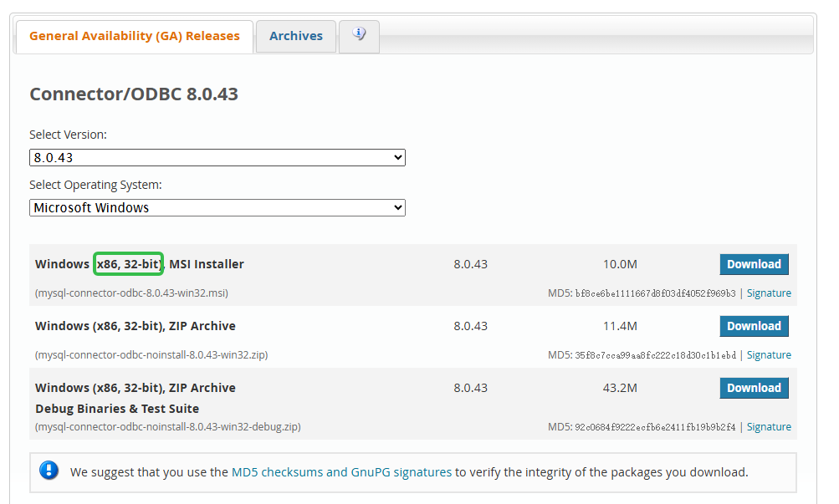Click the MSI Installer MD5 hash value
Screen dimensions: 839x504
(655, 293)
